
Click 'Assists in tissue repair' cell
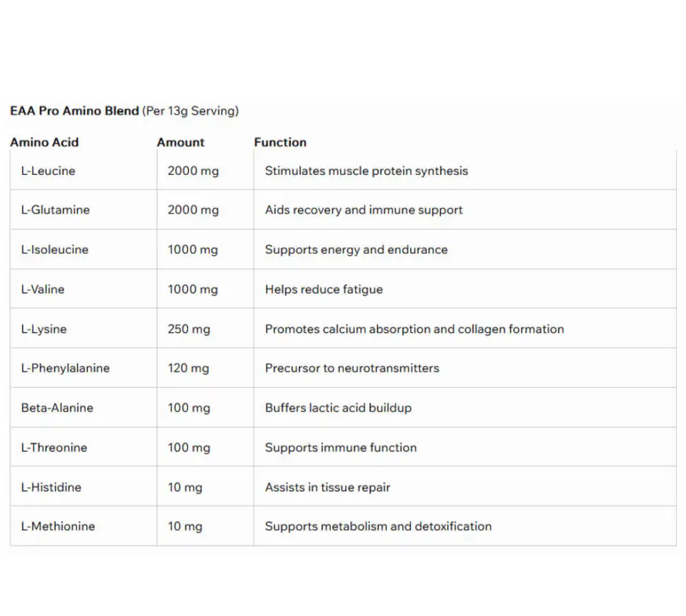coord(328,487)
